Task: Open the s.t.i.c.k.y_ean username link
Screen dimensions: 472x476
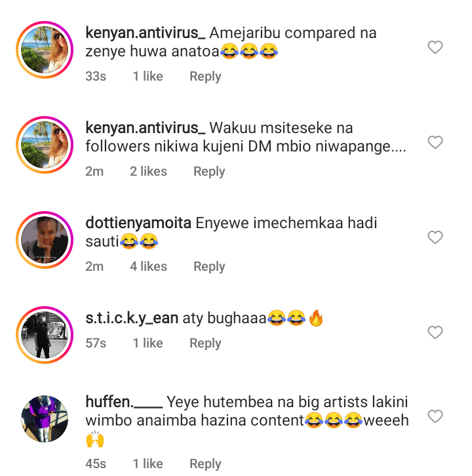Action: click(132, 319)
